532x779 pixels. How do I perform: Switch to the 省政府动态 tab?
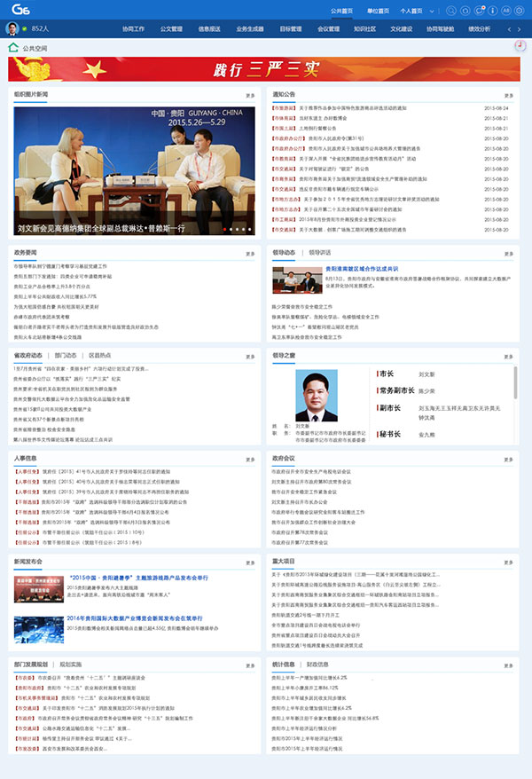pos(28,355)
